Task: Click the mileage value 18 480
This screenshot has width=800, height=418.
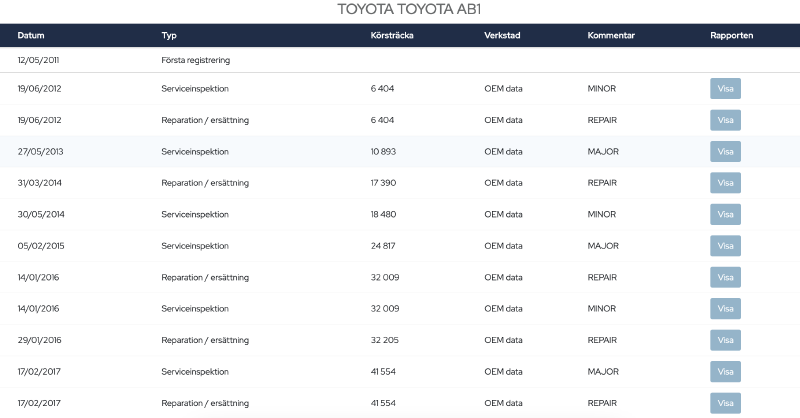Action: coord(383,214)
